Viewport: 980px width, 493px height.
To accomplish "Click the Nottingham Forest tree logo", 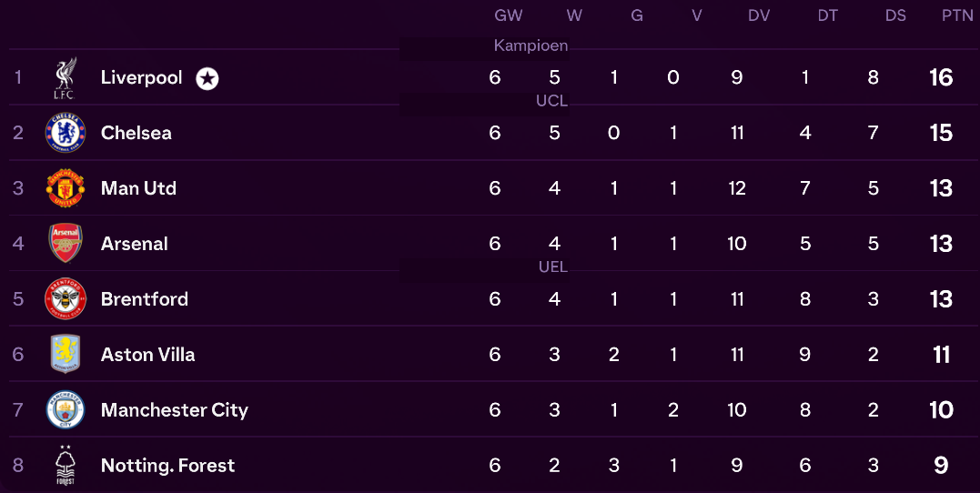I will click(x=65, y=465).
